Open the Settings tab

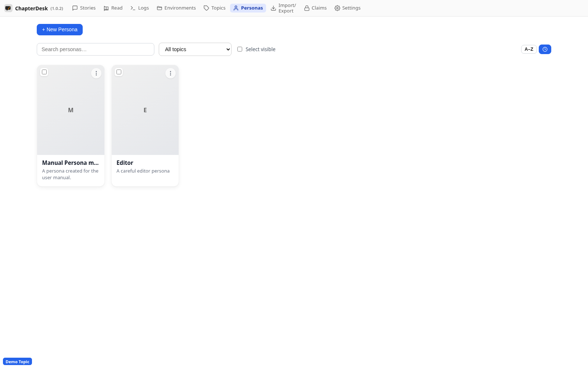pyautogui.click(x=347, y=8)
